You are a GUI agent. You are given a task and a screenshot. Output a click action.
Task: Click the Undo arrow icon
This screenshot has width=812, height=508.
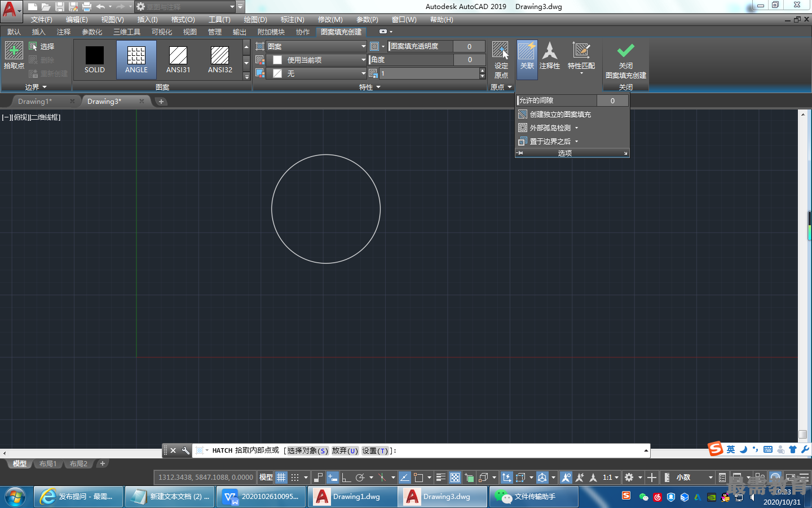(100, 7)
